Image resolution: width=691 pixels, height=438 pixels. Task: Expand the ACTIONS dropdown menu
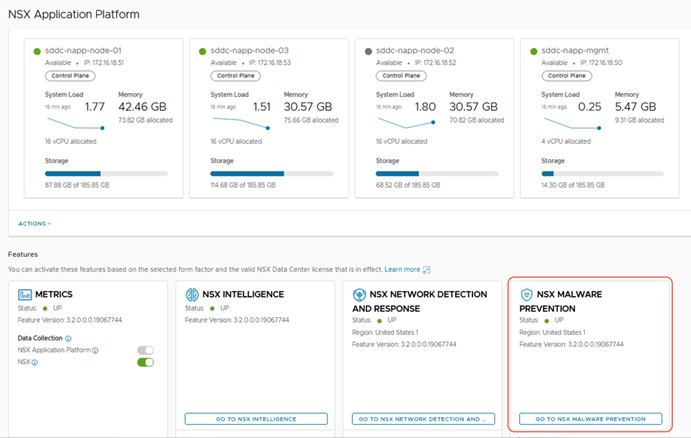click(35, 223)
